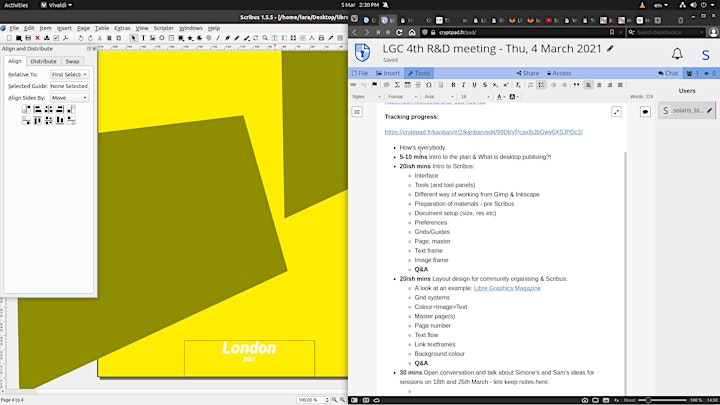This screenshot has height=405, width=720.
Task: Toggle align left paragraph button in CryptPad
Action: coord(588,85)
